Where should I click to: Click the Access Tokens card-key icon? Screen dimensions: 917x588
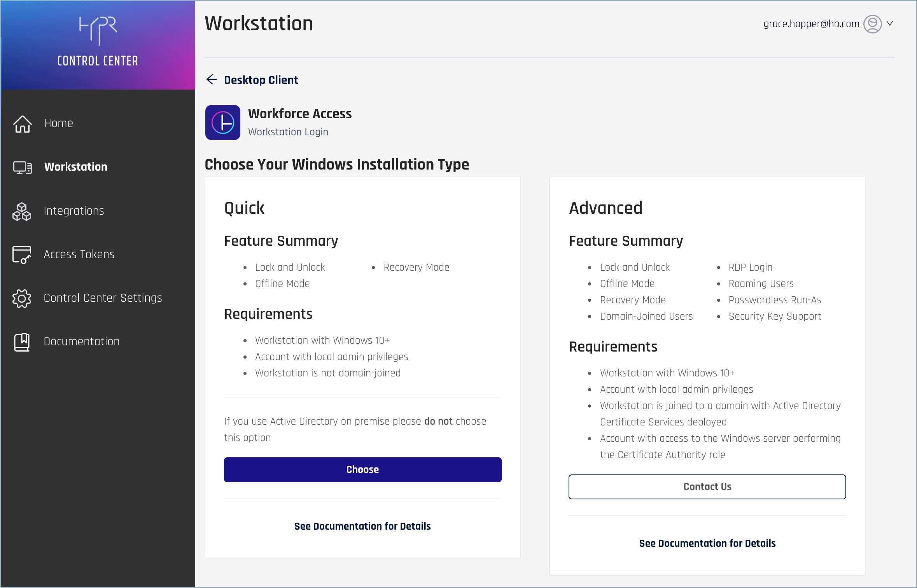click(22, 255)
